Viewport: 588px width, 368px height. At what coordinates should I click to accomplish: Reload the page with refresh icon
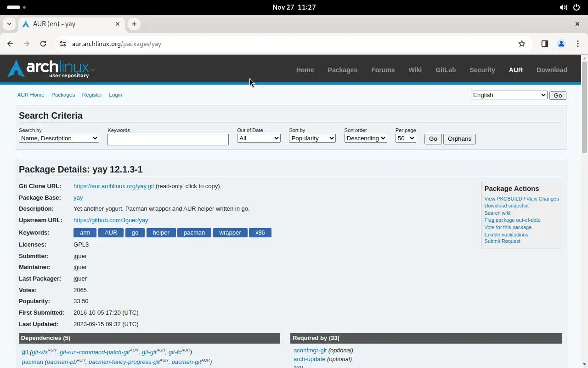(x=43, y=44)
